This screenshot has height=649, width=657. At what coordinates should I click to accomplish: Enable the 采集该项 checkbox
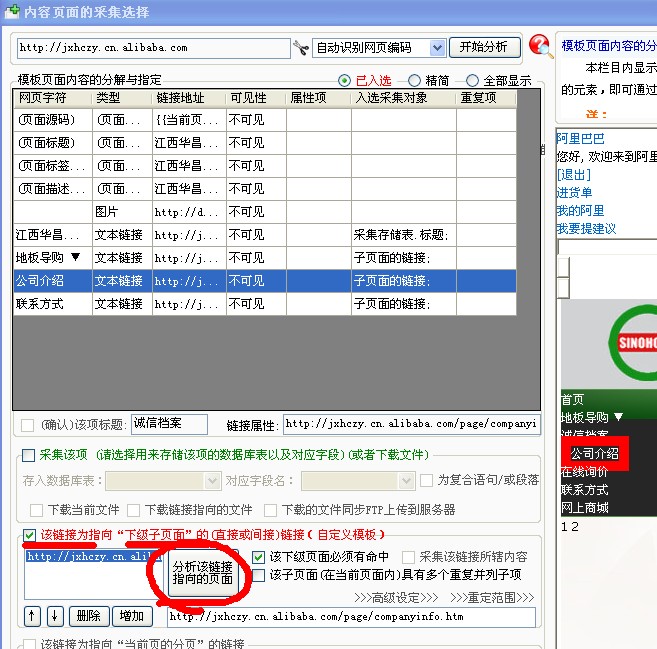(29, 455)
